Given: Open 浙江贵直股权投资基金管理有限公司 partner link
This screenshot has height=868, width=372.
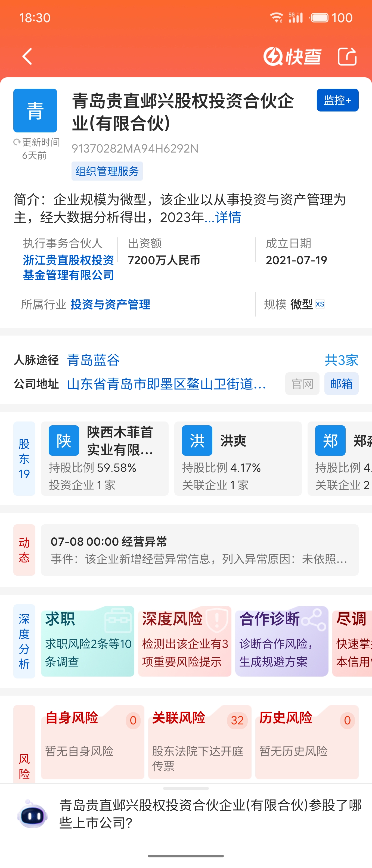Looking at the screenshot, I should pyautogui.click(x=69, y=268).
